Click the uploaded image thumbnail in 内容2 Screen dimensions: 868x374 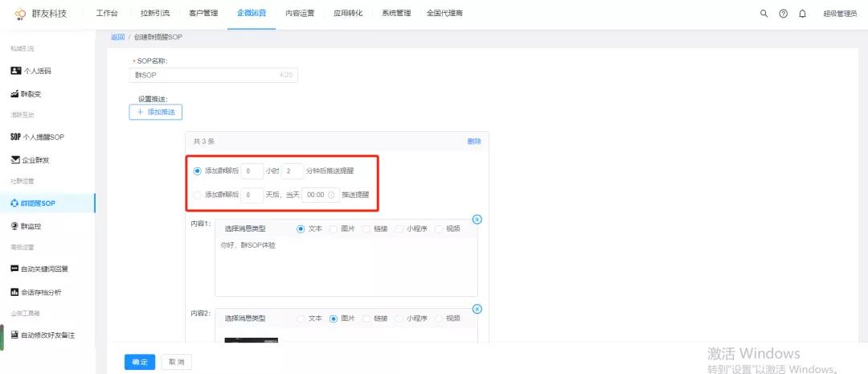(252, 339)
